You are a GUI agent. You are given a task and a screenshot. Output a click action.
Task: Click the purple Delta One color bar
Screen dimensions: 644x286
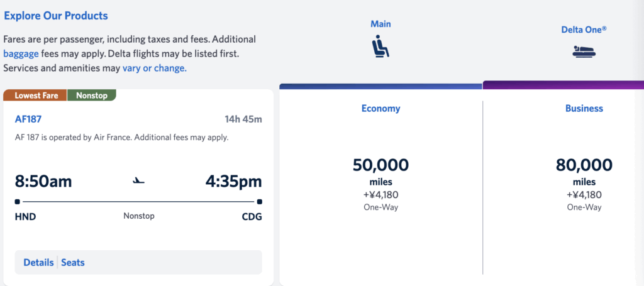click(563, 85)
